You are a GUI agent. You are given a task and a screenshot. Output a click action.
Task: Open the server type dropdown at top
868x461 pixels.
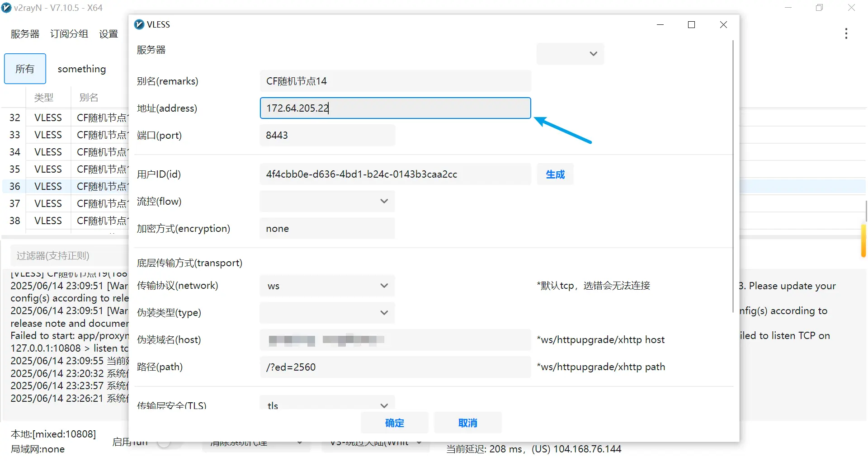(x=570, y=54)
